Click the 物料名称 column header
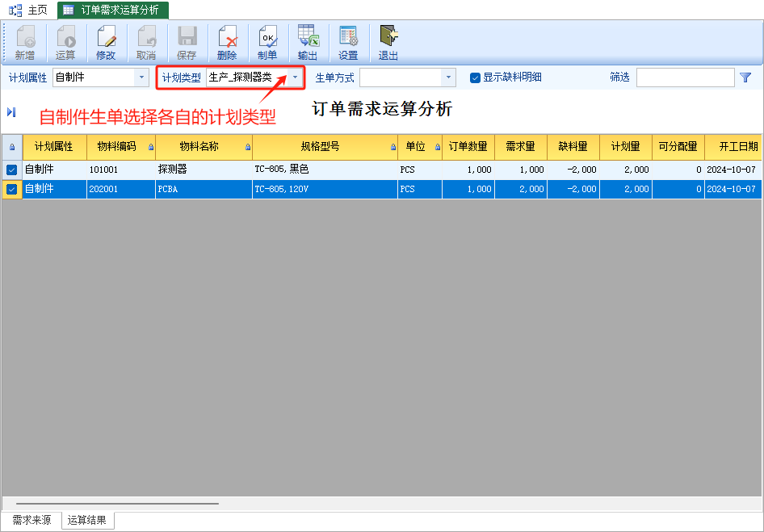764x532 pixels. click(x=204, y=147)
